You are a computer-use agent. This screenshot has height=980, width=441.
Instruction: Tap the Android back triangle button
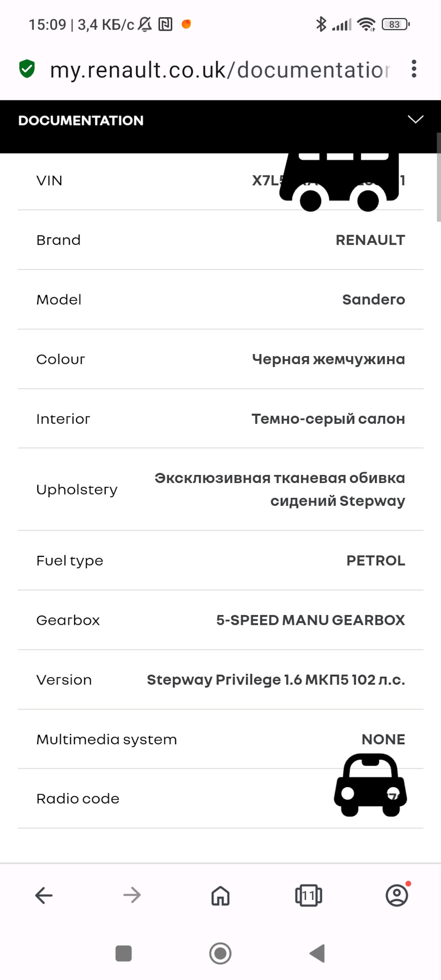[x=317, y=953]
